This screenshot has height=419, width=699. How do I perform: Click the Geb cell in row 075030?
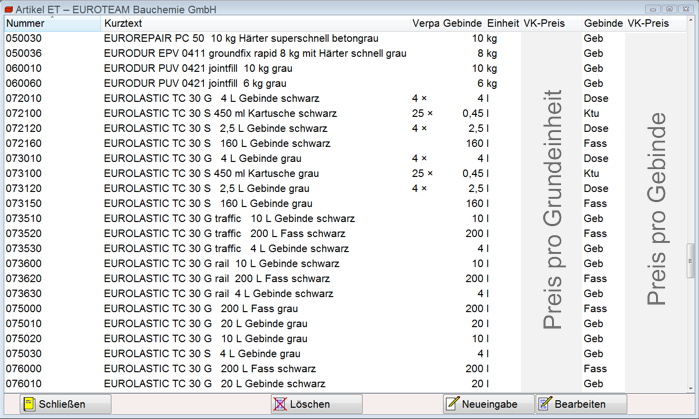[x=593, y=354]
